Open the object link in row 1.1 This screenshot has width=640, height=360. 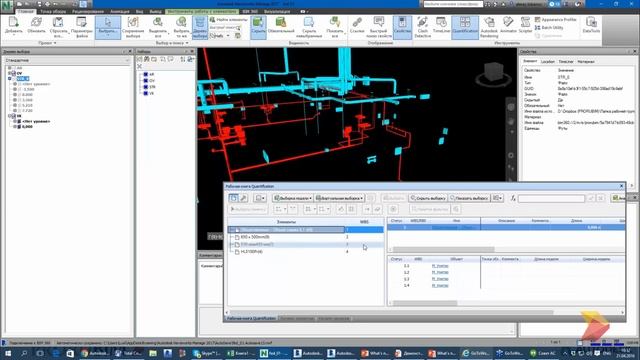[x=440, y=266]
